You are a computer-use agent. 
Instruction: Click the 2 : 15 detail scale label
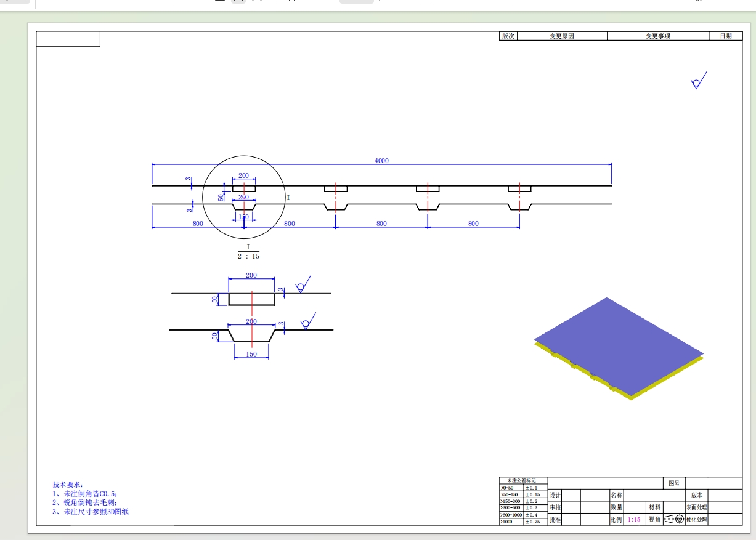(248, 256)
